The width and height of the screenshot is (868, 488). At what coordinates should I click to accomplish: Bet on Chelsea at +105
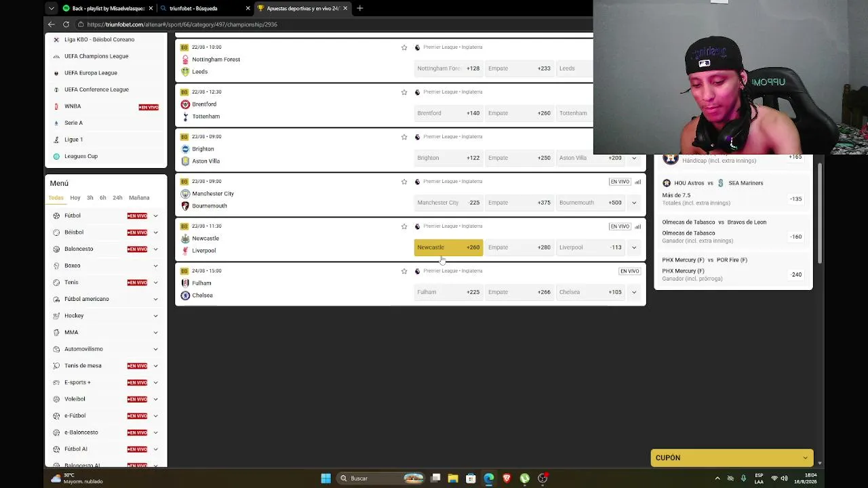(x=590, y=292)
